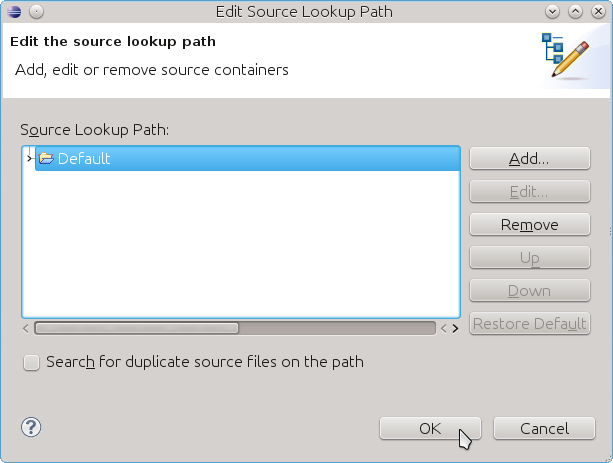The width and height of the screenshot is (613, 463).
Task: Open help via the question mark icon
Action: (x=30, y=427)
